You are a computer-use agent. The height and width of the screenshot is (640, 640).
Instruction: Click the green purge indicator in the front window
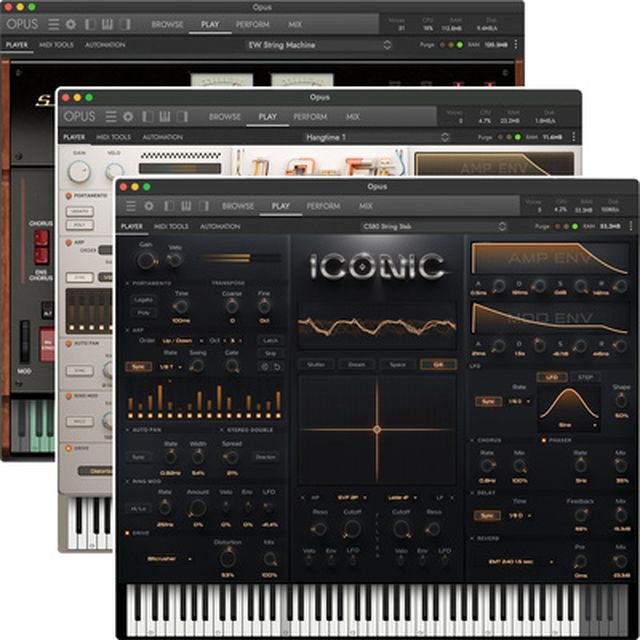[575, 227]
